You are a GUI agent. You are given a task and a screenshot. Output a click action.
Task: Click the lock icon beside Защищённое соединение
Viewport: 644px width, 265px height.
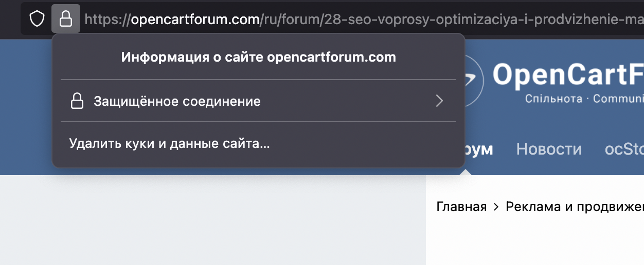[x=77, y=101]
